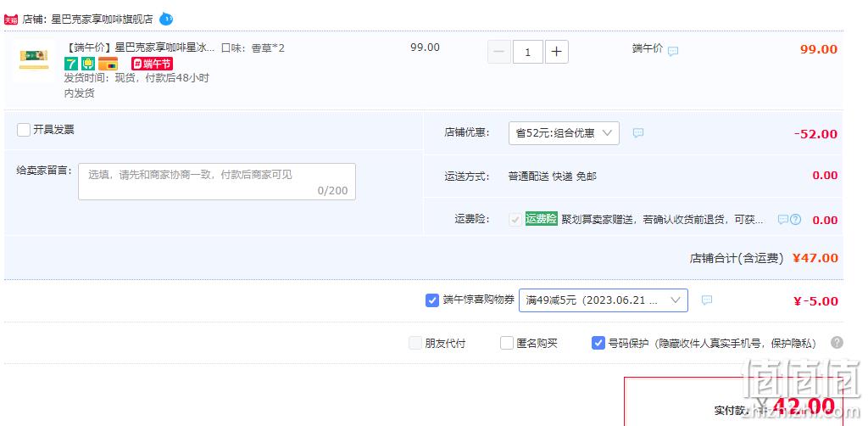Click the green 7-day return badge
The height and width of the screenshot is (426, 868).
71,63
